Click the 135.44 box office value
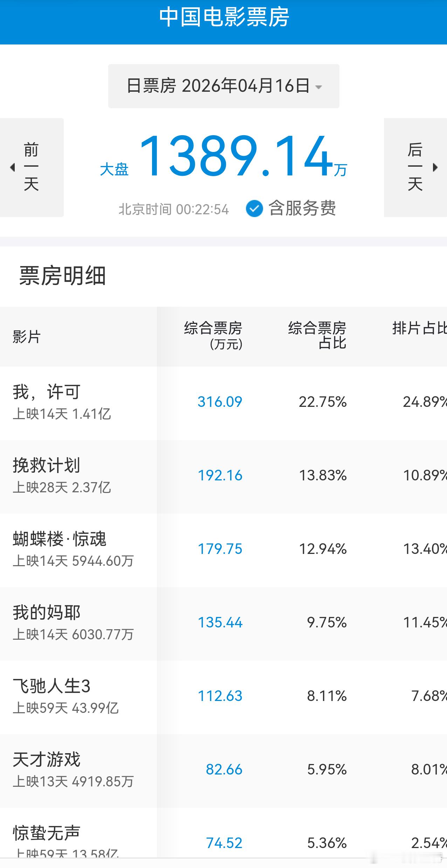The width and height of the screenshot is (447, 868). pos(220,623)
